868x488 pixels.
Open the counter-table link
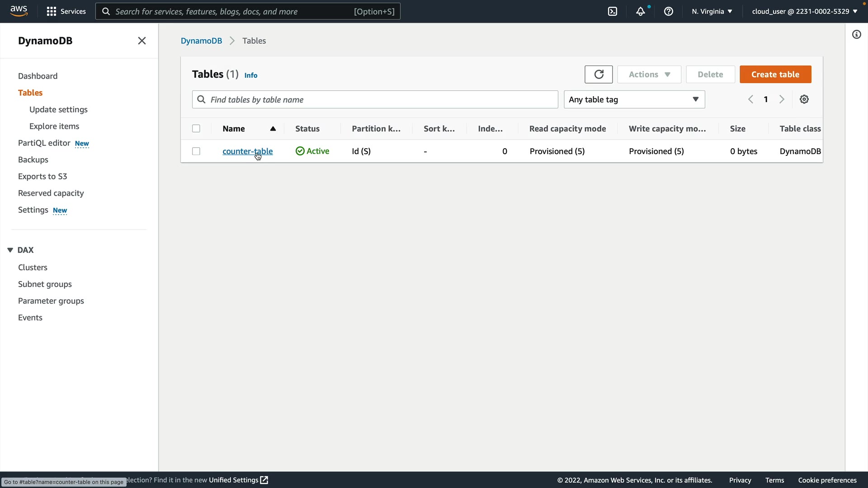tap(247, 151)
